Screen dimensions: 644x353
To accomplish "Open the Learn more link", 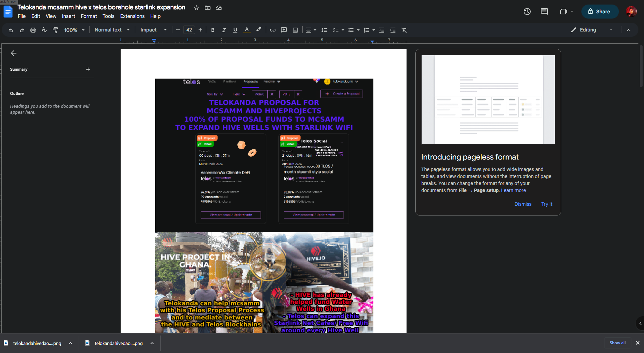I will click(513, 190).
